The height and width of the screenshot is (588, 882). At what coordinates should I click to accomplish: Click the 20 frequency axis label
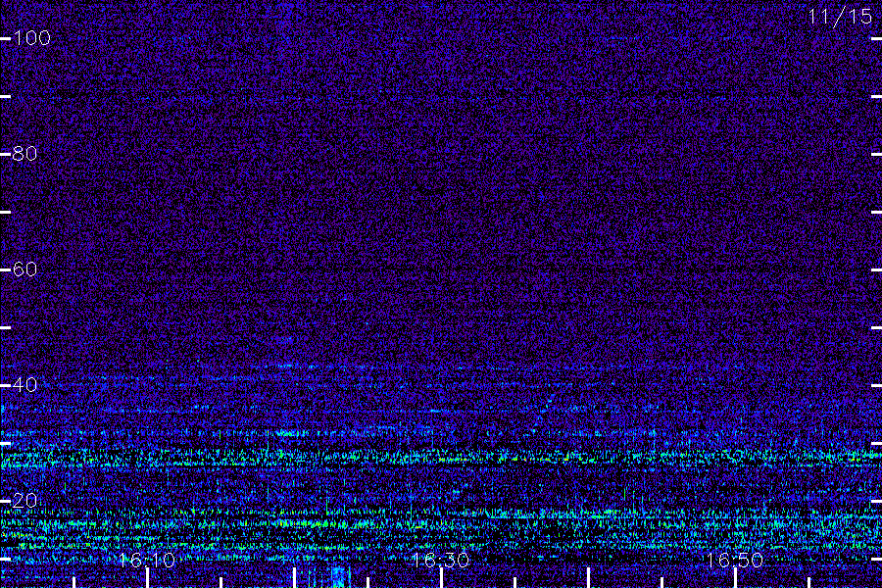(x=24, y=500)
